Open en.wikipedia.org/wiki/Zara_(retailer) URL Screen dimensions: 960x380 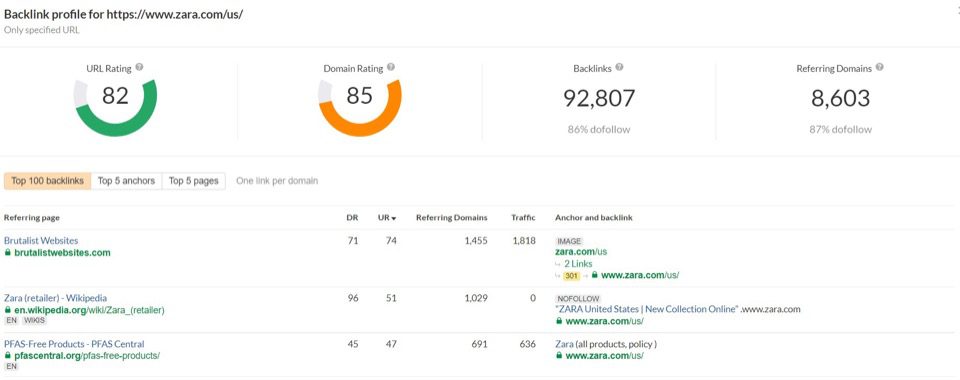89,310
